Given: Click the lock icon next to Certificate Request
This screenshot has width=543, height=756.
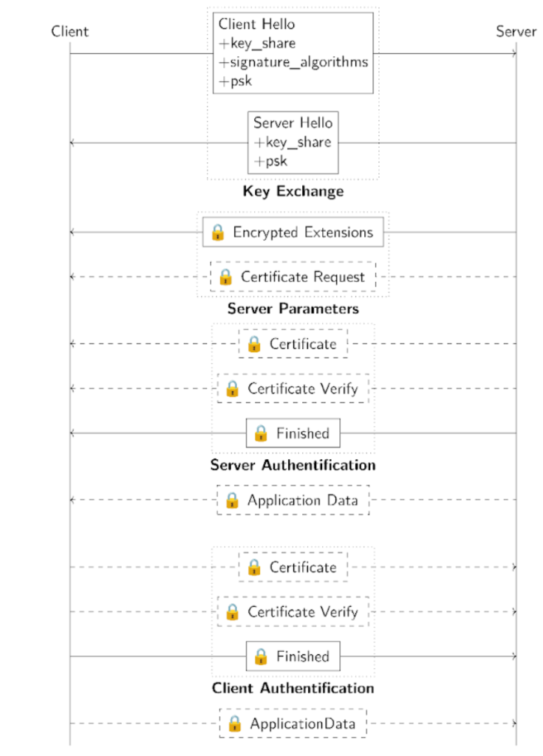Looking at the screenshot, I should tap(225, 277).
